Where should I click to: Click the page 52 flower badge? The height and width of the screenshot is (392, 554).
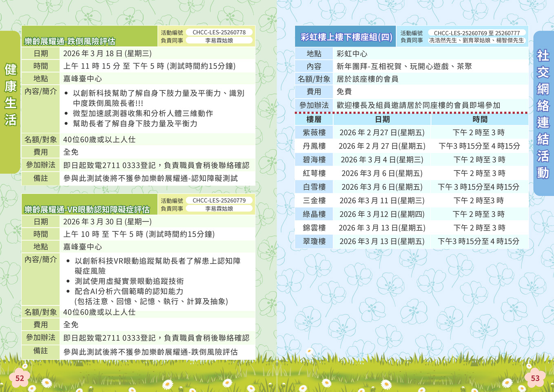[x=20, y=378]
